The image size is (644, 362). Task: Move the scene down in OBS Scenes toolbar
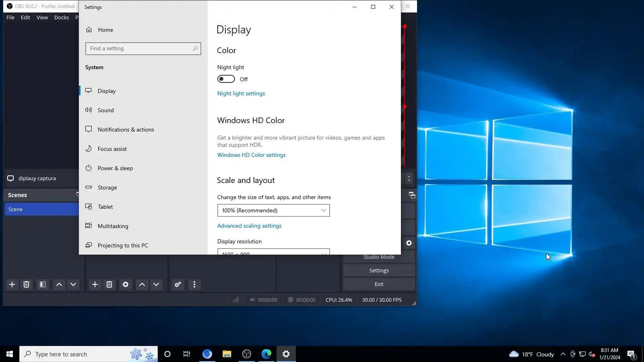point(73,284)
